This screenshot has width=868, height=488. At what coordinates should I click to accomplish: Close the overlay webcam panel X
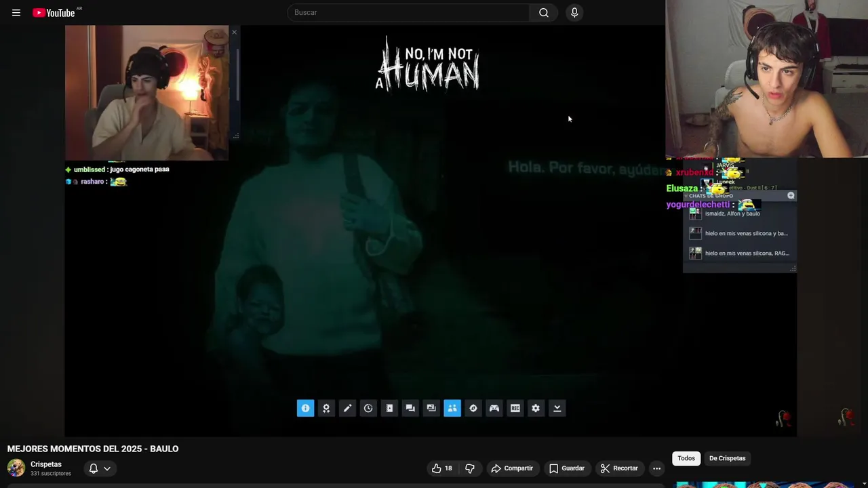tap(235, 32)
